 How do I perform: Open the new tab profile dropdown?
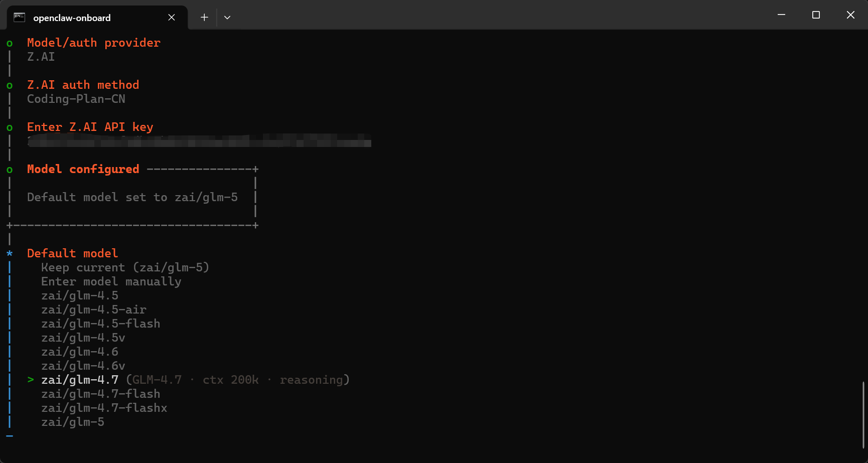point(227,18)
